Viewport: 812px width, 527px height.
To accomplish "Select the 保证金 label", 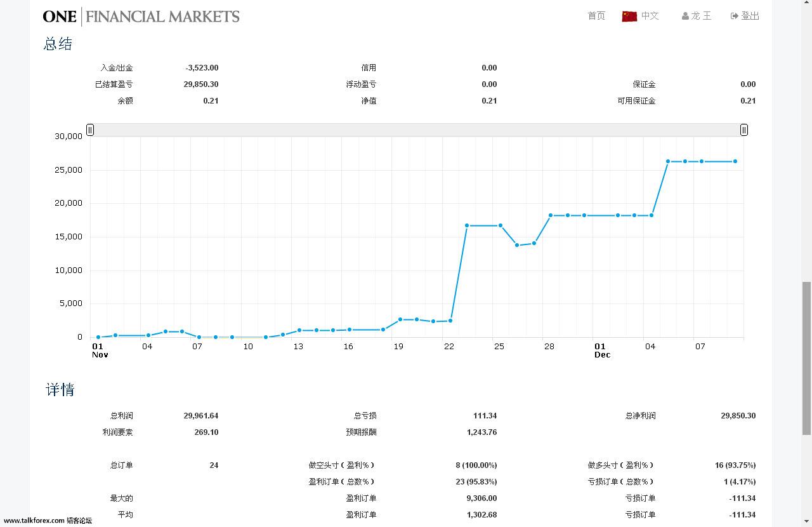I will point(644,84).
